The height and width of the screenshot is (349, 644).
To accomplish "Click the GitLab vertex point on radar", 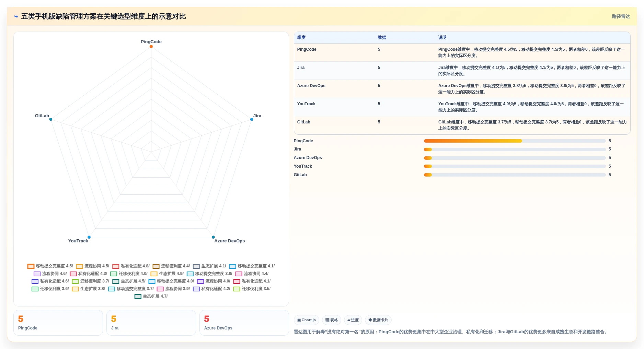I will (51, 119).
